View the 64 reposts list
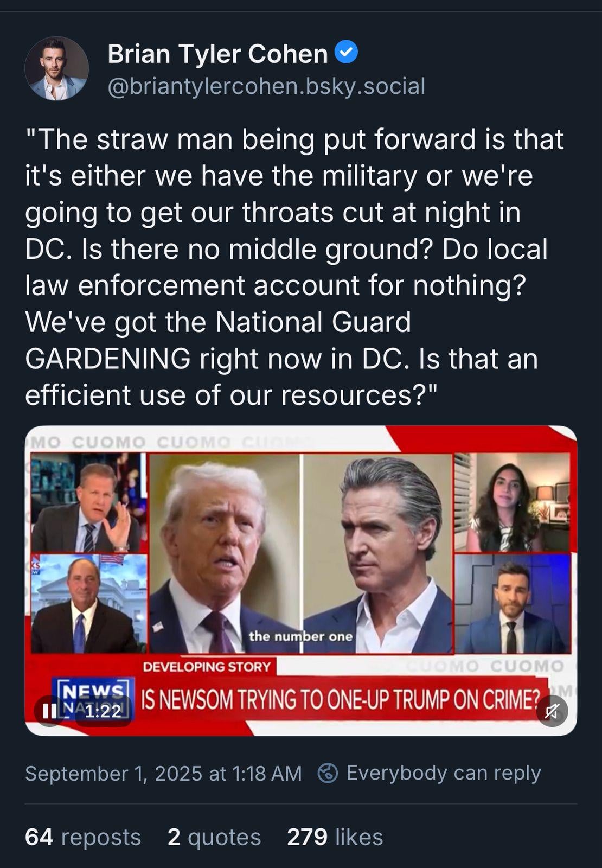The width and height of the screenshot is (602, 868). click(x=83, y=837)
